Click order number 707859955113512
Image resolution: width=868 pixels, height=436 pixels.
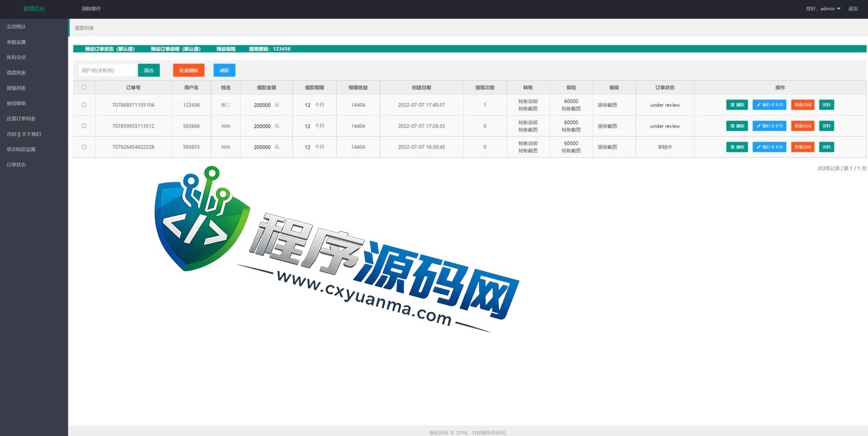click(x=133, y=127)
